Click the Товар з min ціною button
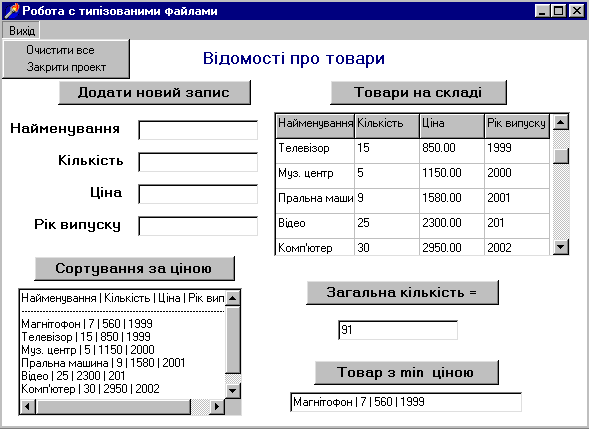The width and height of the screenshot is (589, 429). coord(406,372)
